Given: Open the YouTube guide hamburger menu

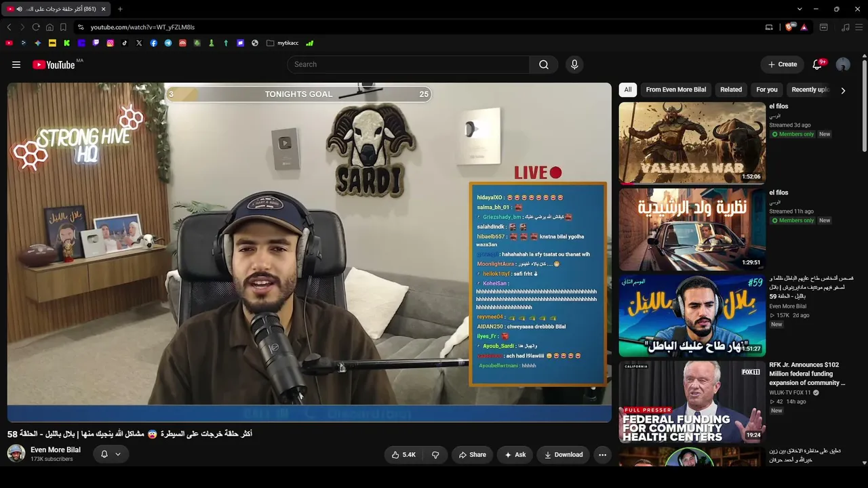Looking at the screenshot, I should (x=16, y=64).
